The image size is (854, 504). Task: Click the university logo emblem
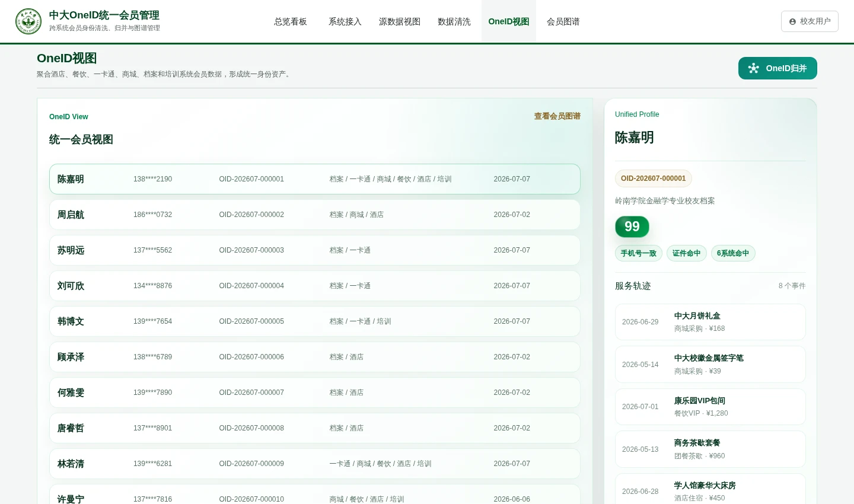click(28, 21)
